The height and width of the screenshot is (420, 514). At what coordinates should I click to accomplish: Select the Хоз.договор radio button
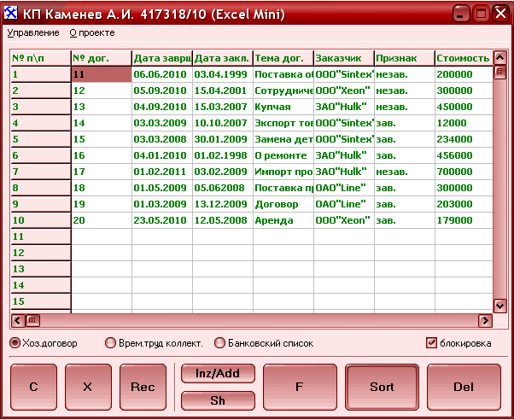coord(15,343)
